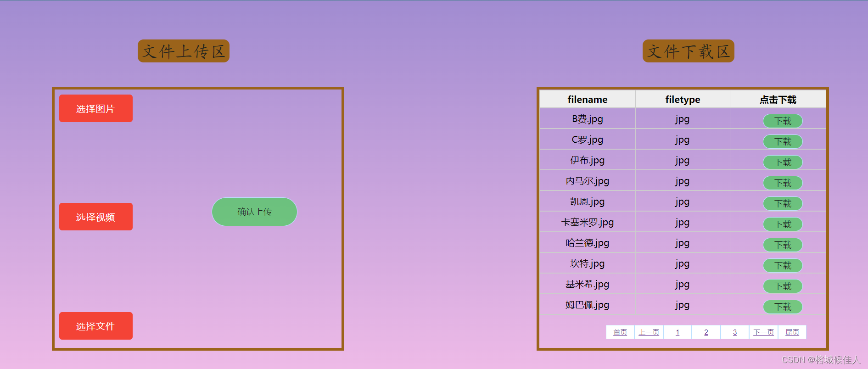Download C罗.jpg via its 下载 button
This screenshot has height=369, width=868.
[x=783, y=141]
